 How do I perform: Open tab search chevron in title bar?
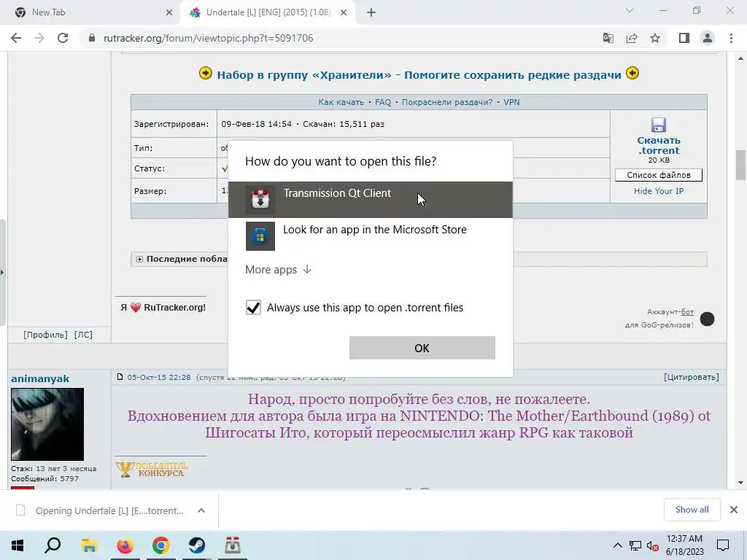(x=630, y=10)
